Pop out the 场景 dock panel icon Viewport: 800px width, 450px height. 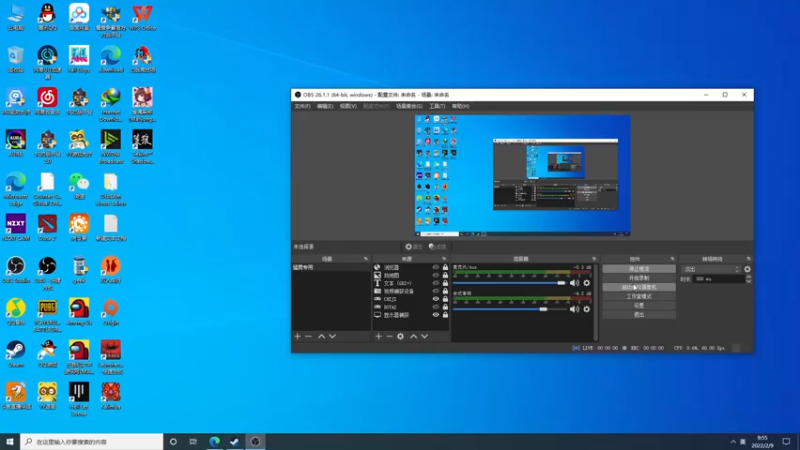click(365, 259)
